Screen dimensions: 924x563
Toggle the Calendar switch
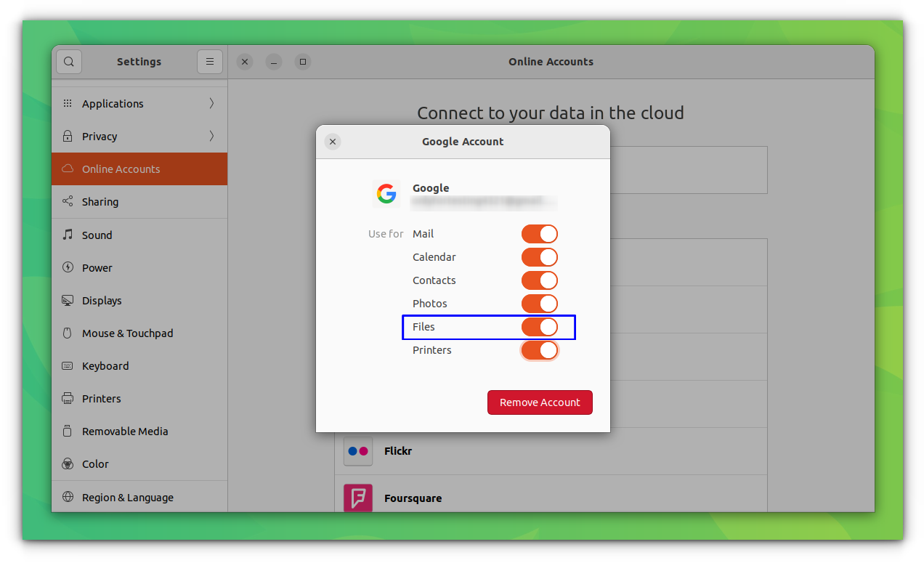(539, 257)
